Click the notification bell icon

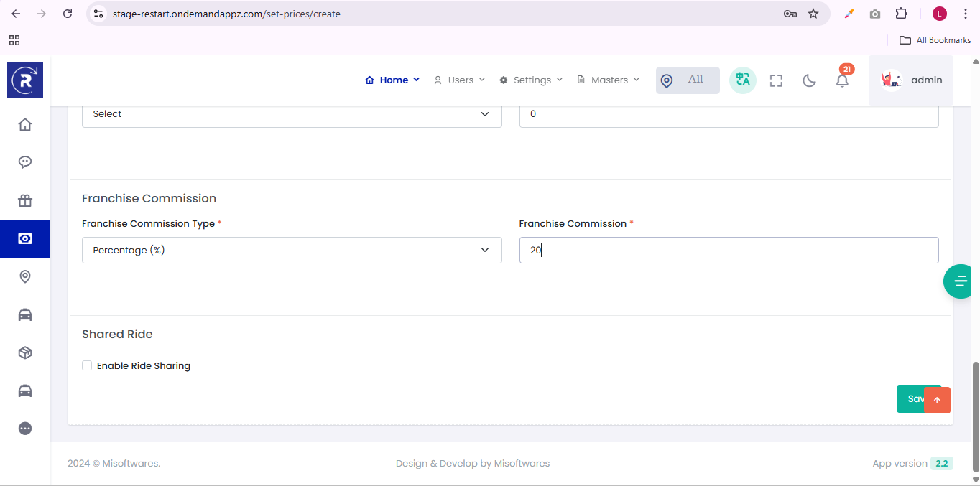pos(842,80)
